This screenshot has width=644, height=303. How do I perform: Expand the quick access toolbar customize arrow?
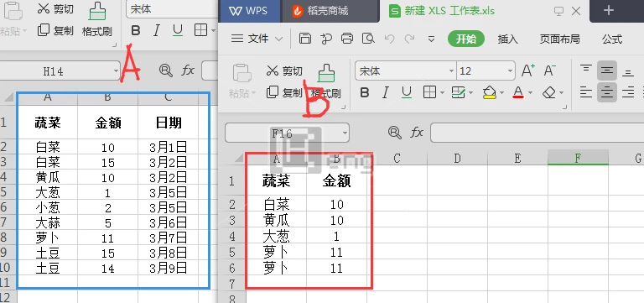point(431,39)
